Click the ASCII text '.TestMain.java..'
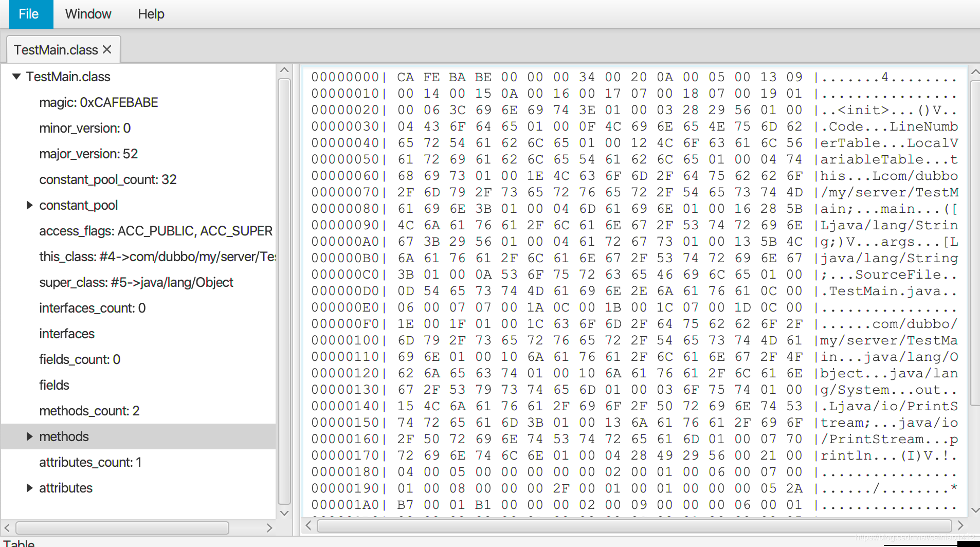980x547 pixels. coord(889,291)
